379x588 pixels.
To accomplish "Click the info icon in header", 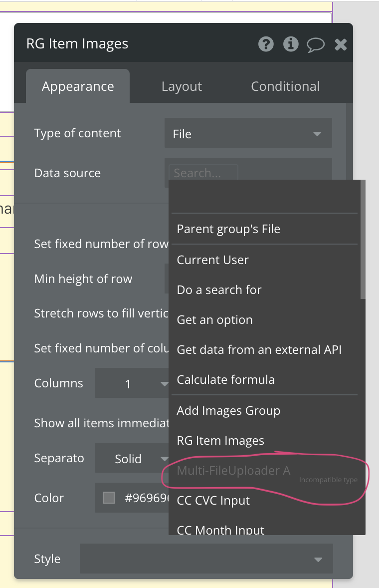I will pyautogui.click(x=291, y=44).
